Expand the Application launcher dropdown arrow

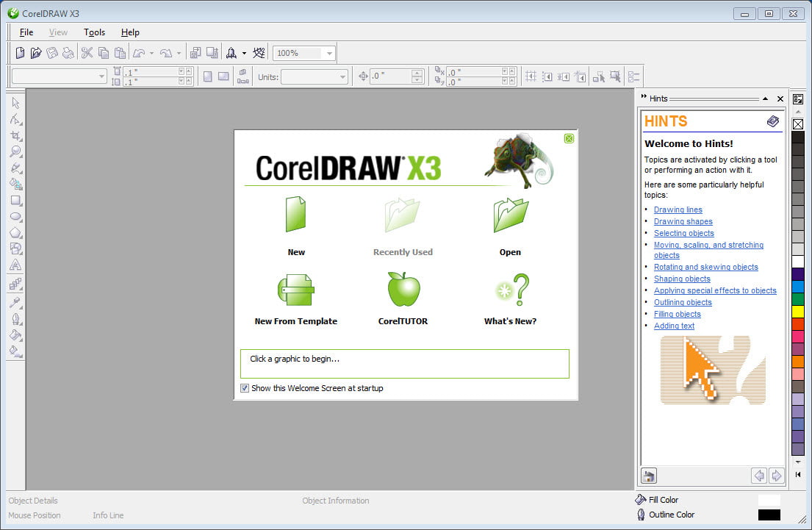[245, 53]
